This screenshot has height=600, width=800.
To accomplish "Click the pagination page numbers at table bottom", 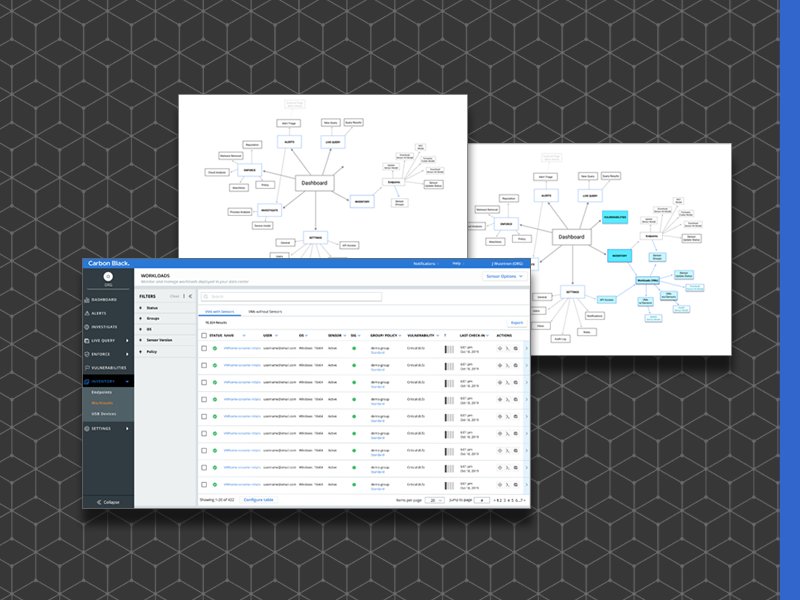I will coord(510,501).
